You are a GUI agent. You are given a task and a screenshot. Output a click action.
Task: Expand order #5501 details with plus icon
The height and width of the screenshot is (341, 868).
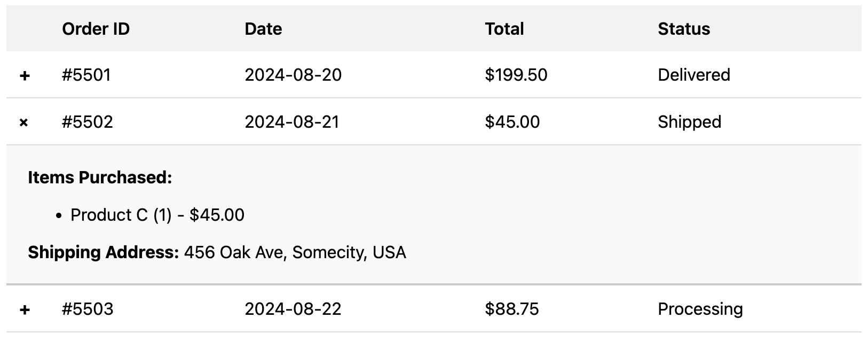pyautogui.click(x=24, y=75)
